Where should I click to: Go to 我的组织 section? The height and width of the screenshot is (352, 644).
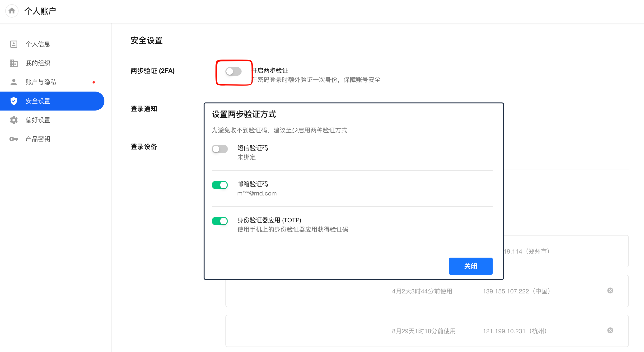(38, 63)
